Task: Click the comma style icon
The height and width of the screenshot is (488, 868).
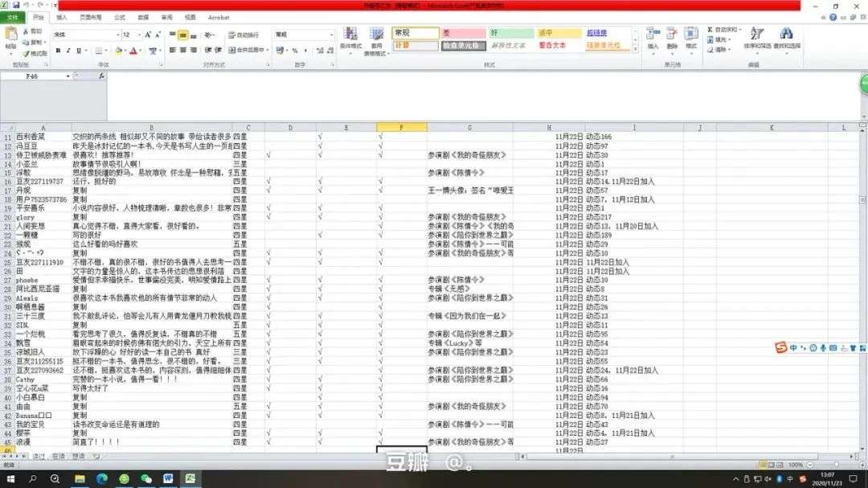Action: click(x=305, y=51)
